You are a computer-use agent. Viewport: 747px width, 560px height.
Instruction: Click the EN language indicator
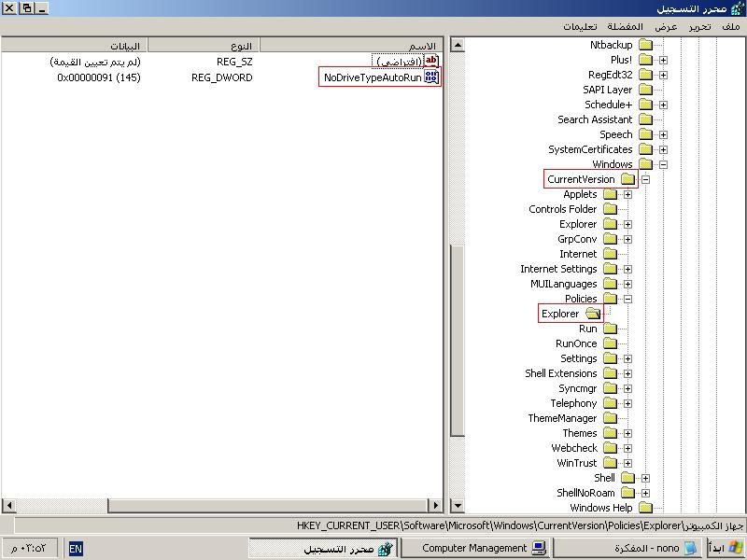(76, 549)
